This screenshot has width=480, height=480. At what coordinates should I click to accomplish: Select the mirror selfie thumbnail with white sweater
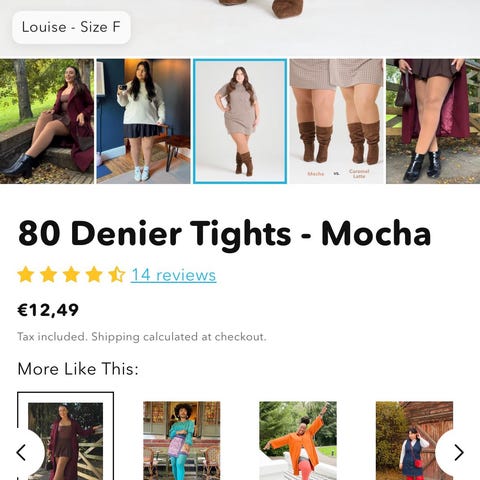143,121
